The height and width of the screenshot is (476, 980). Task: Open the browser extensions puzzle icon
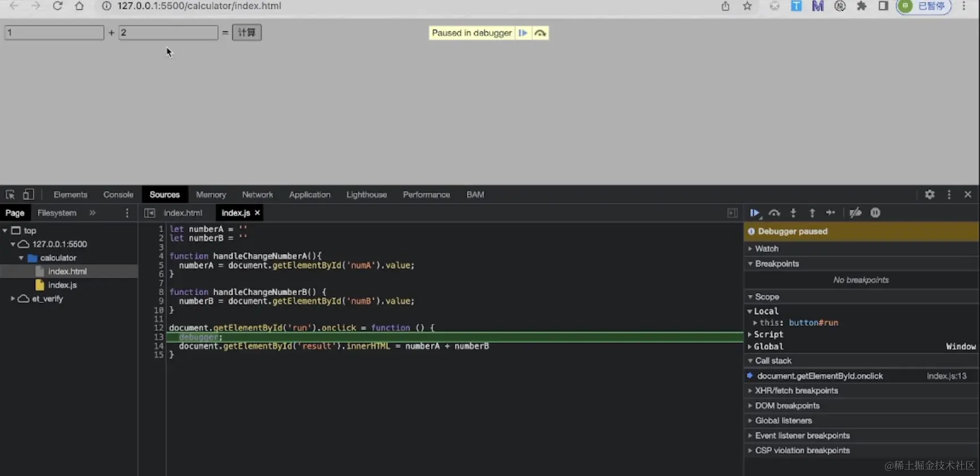[x=861, y=6]
